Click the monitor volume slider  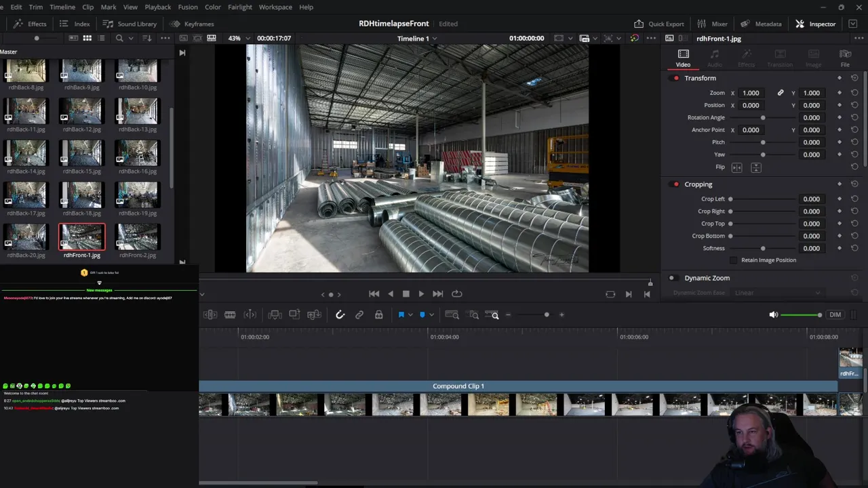point(800,314)
